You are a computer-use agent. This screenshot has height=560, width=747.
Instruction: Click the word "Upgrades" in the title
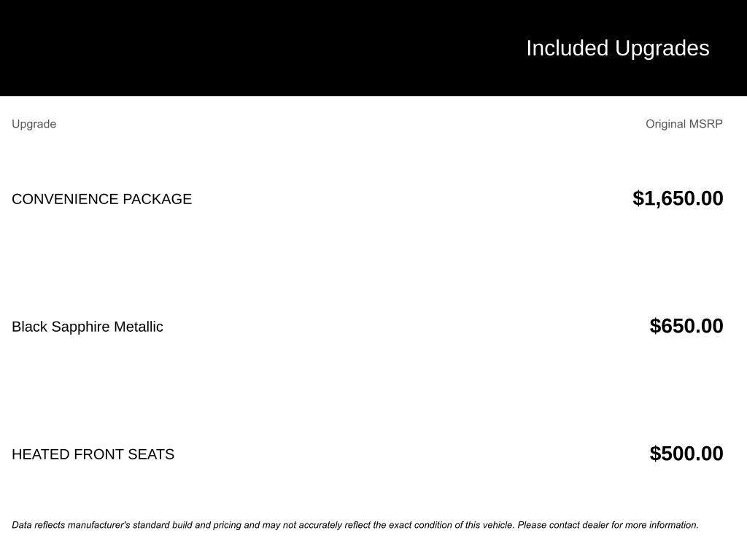(662, 48)
